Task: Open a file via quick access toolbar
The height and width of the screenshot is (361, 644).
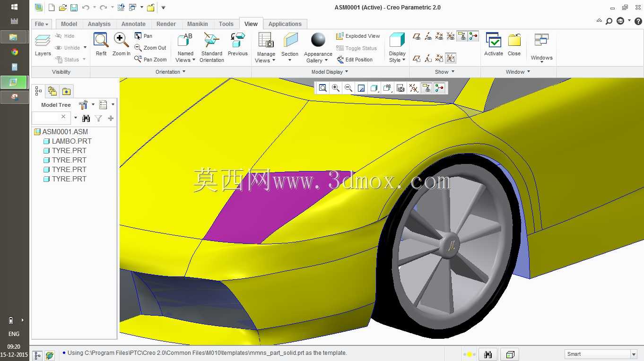Action: (62, 8)
